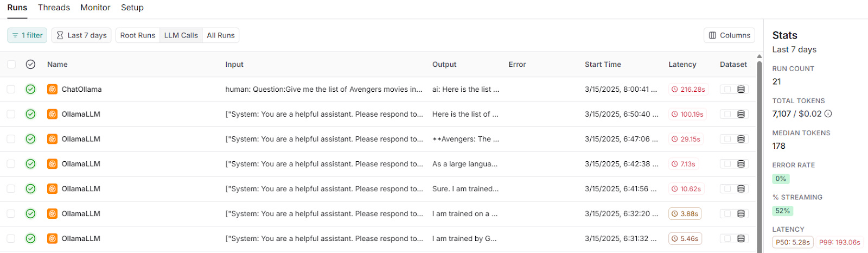Click the 3.88s latency badge
868x253 pixels.
coord(685,214)
